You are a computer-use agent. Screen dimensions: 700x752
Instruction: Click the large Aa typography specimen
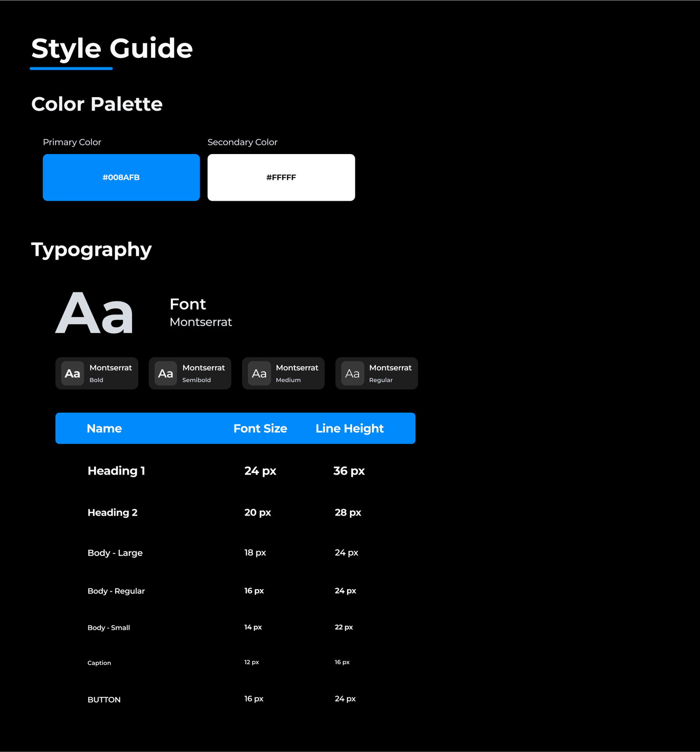click(x=94, y=313)
